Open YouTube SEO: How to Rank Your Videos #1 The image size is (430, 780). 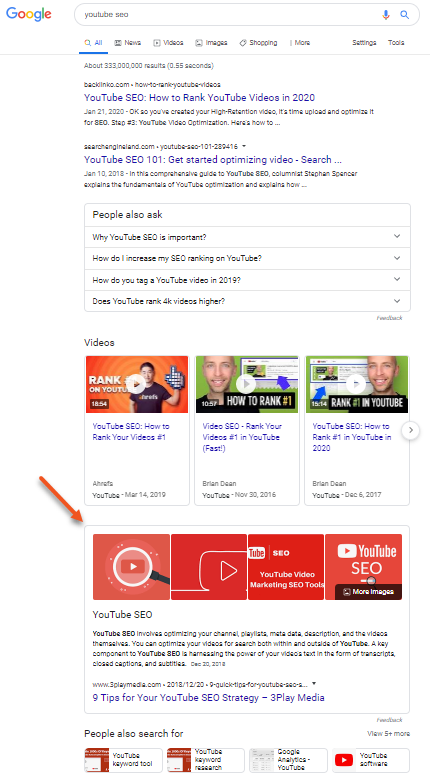131,432
